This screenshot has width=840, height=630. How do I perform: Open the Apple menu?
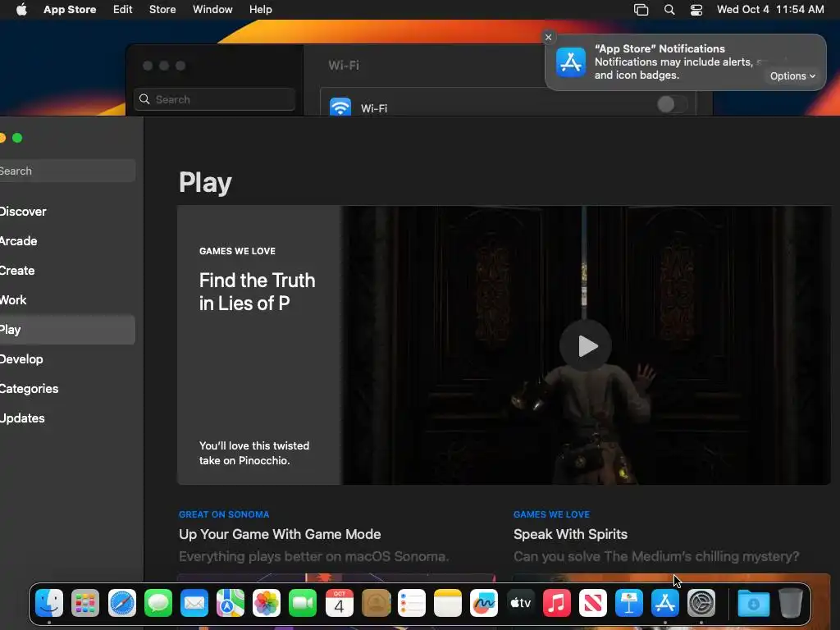pyautogui.click(x=21, y=9)
